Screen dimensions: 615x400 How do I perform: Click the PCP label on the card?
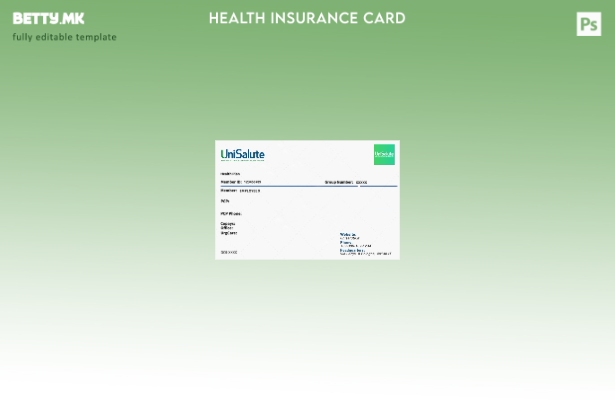pos(225,201)
